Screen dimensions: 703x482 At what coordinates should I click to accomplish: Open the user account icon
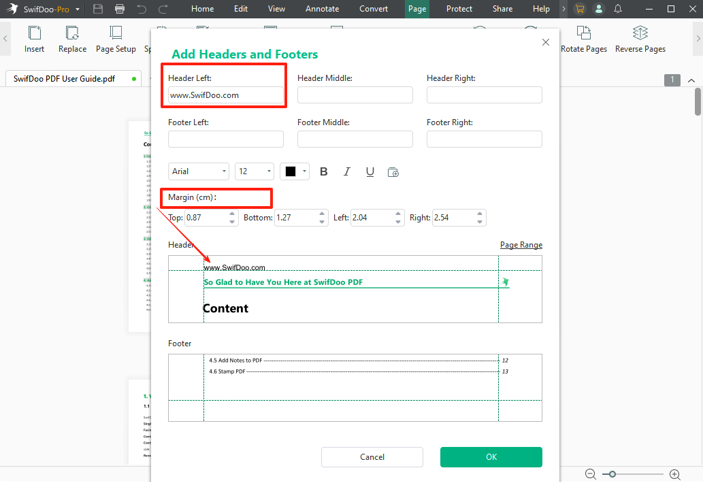[599, 9]
